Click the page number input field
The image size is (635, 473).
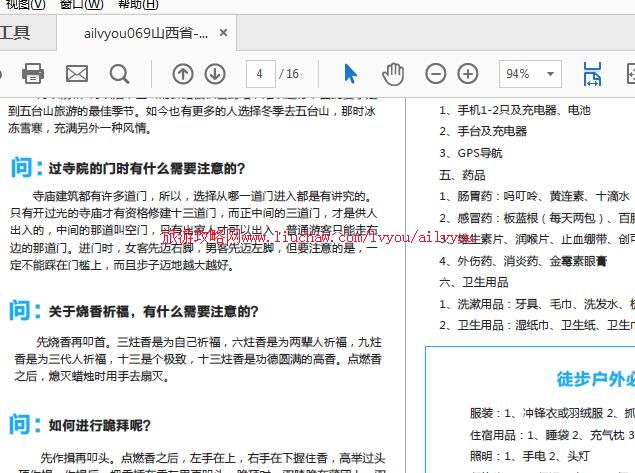point(261,73)
